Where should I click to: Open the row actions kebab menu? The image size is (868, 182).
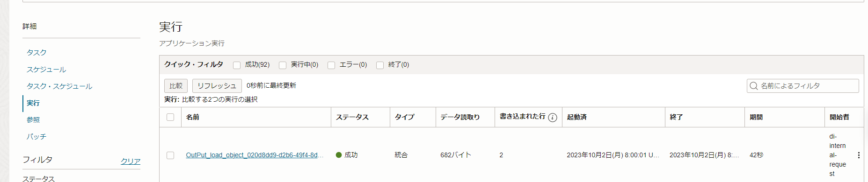tap(859, 155)
